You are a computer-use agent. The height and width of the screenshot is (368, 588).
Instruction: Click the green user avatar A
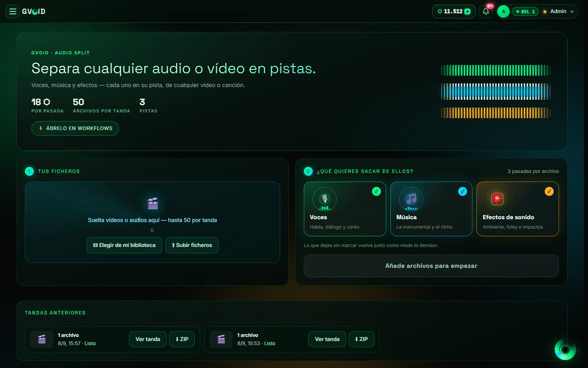coord(503,11)
